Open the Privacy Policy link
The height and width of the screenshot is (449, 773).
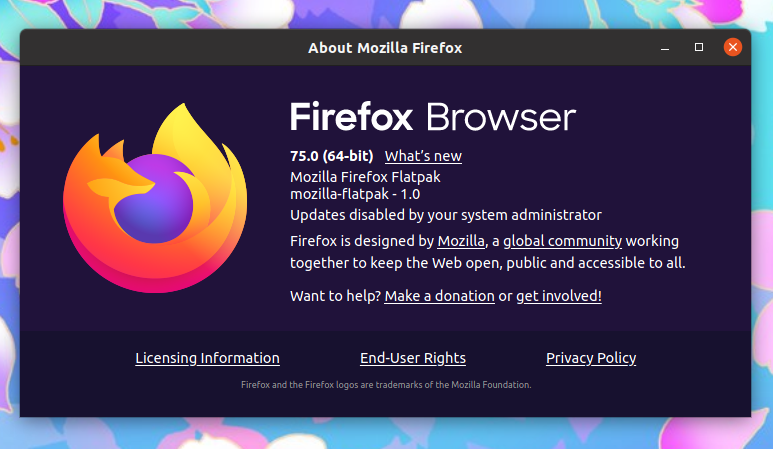[x=591, y=358]
